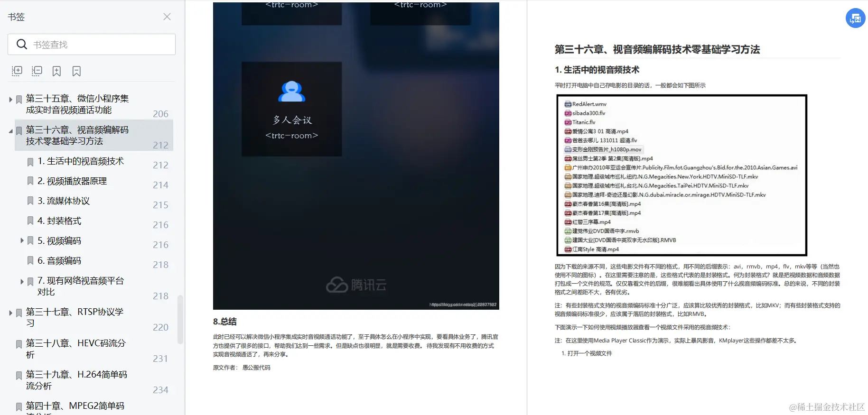
Task: Click the bookmark search field
Action: [x=92, y=44]
